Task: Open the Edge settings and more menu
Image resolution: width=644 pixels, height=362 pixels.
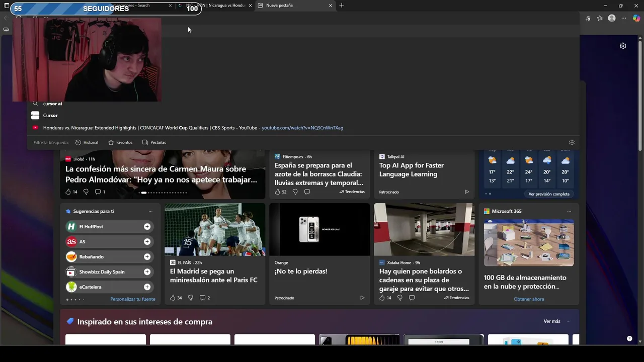Action: 624,18
